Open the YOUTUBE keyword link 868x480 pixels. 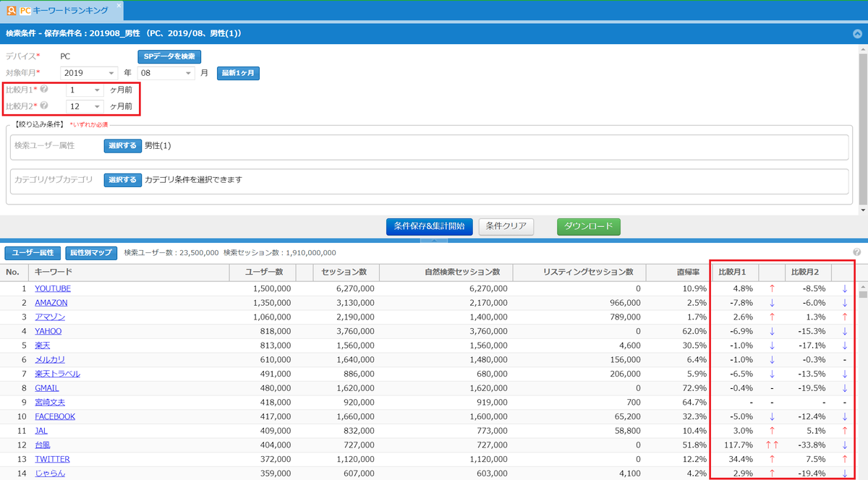[53, 288]
